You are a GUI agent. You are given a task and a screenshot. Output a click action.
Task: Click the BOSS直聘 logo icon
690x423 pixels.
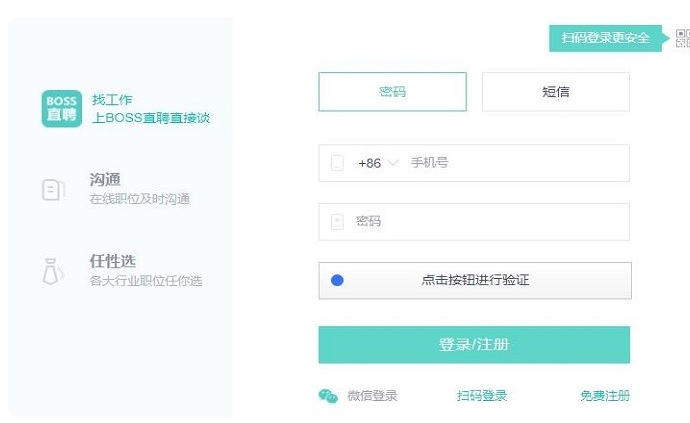tap(61, 108)
